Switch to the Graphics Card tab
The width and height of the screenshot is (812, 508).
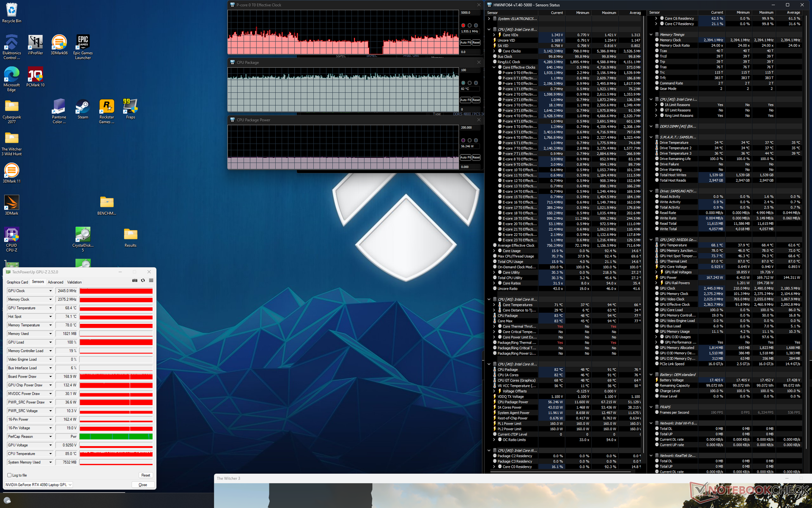coord(17,282)
